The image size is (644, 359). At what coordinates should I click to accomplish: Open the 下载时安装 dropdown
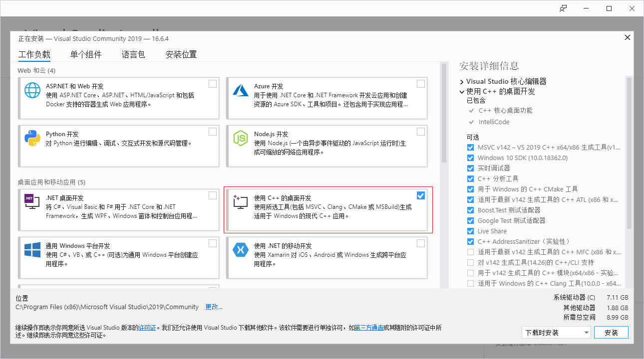[x=556, y=333]
